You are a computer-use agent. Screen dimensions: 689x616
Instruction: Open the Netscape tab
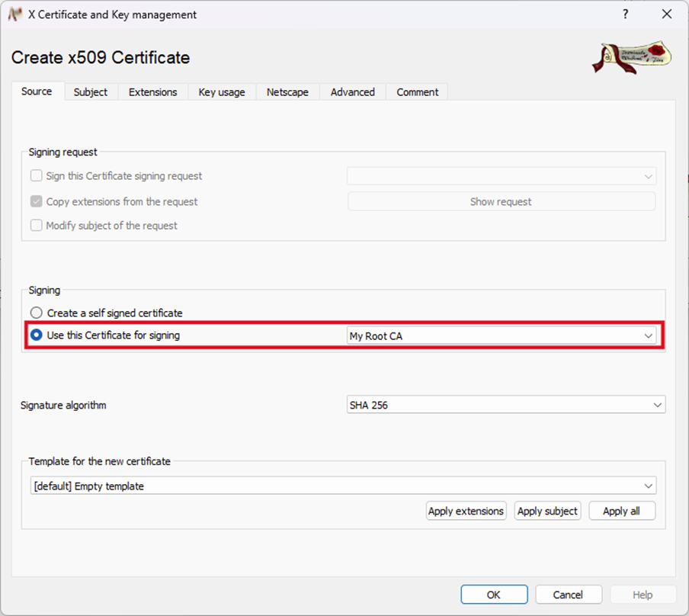[x=287, y=92]
